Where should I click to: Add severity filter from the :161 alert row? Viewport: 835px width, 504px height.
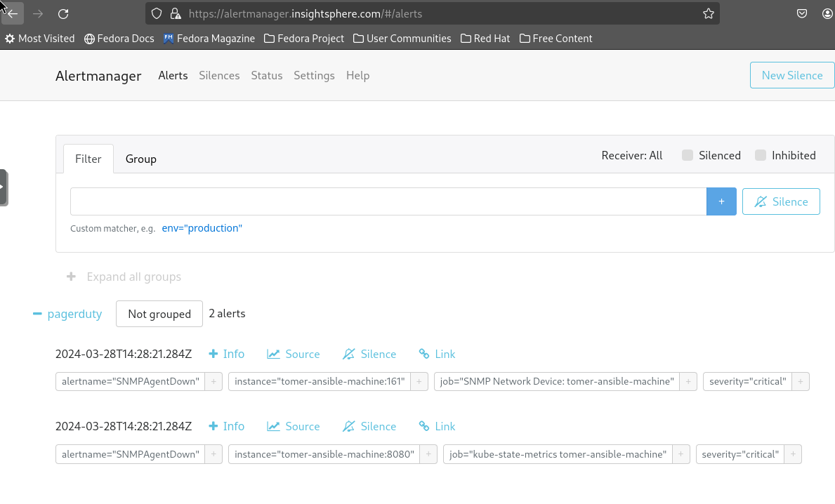801,382
